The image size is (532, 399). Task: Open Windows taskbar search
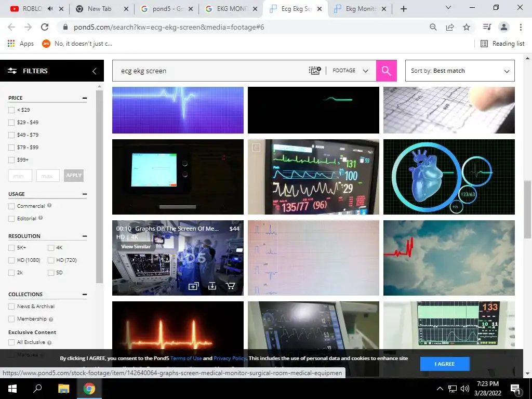(x=37, y=389)
